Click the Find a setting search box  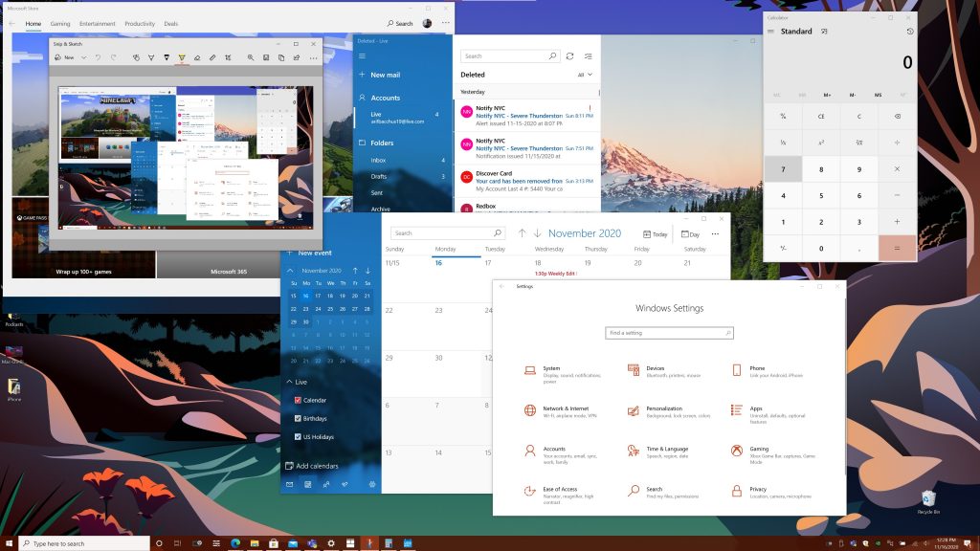669,333
